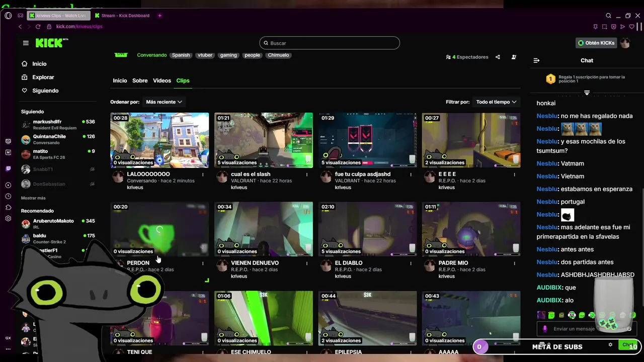
Task: Select the kriveus Clips browser tab
Action: click(58, 16)
